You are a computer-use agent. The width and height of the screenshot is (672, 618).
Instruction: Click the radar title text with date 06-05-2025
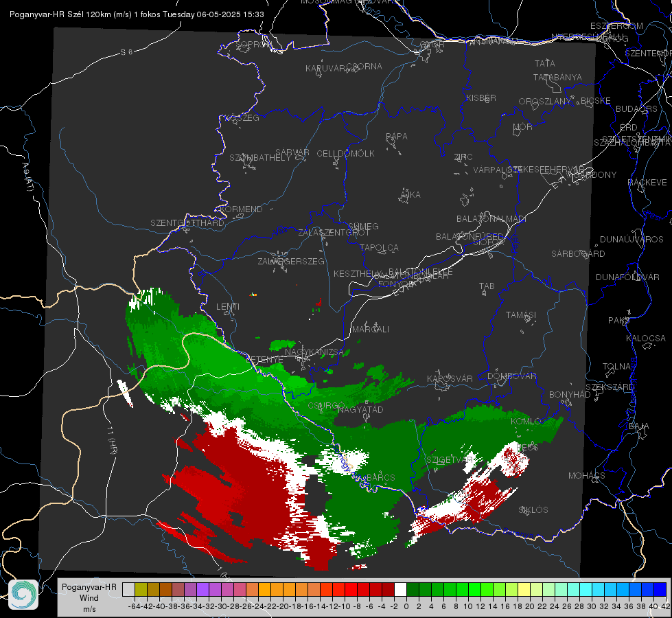coord(137,14)
